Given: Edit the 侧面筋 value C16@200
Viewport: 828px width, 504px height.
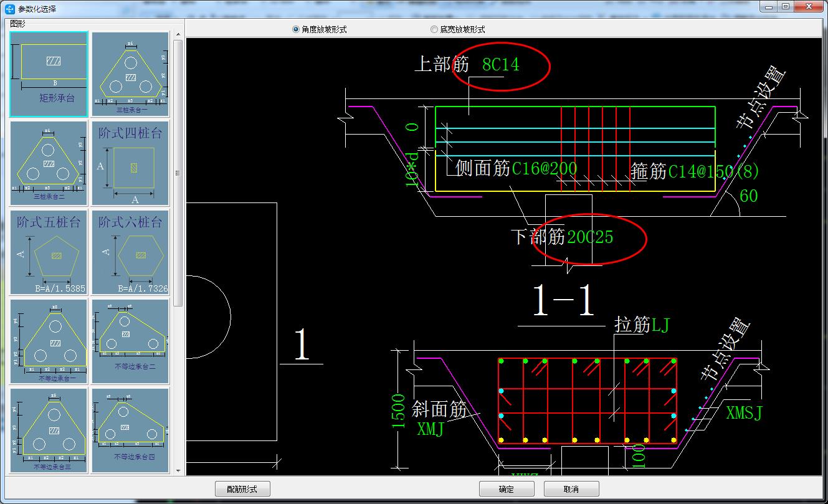Looking at the screenshot, I should pos(545,168).
